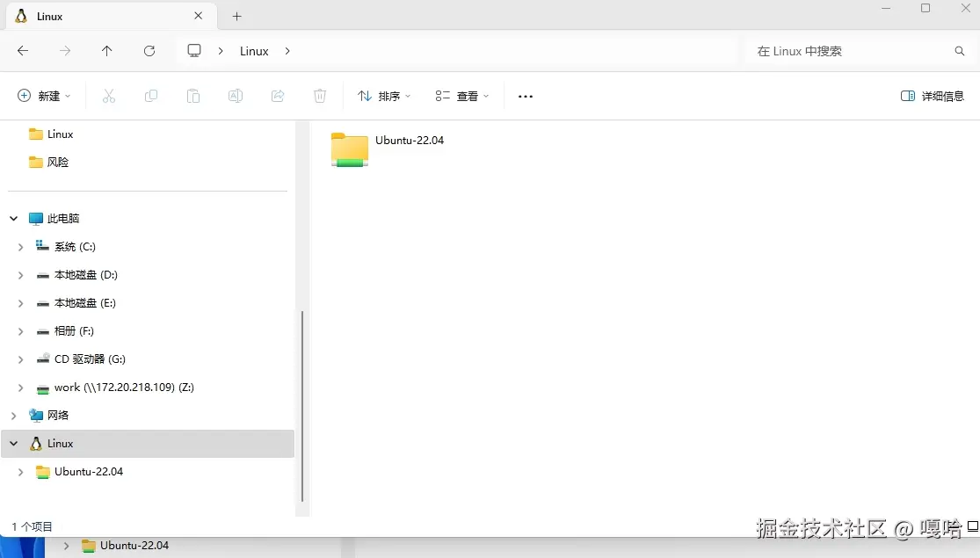The height and width of the screenshot is (558, 980).
Task: Click the 1 个项目 status text
Action: (x=32, y=526)
